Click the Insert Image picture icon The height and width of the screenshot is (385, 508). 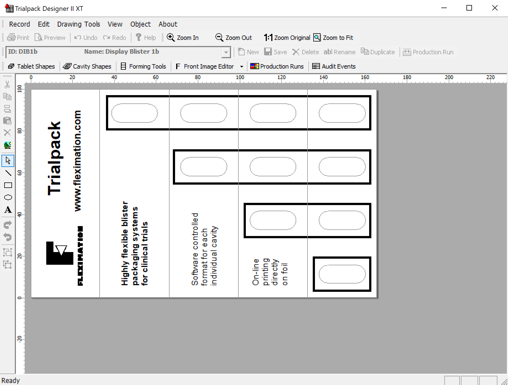tap(7, 145)
